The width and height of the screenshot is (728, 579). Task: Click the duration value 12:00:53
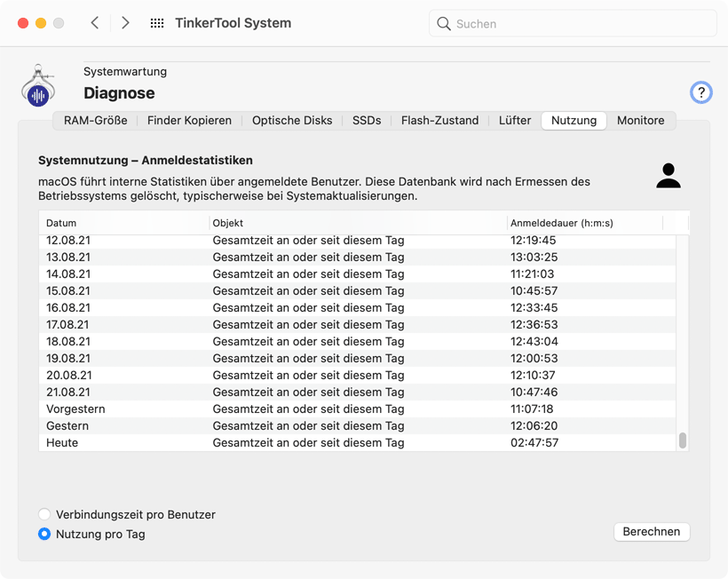pos(534,359)
